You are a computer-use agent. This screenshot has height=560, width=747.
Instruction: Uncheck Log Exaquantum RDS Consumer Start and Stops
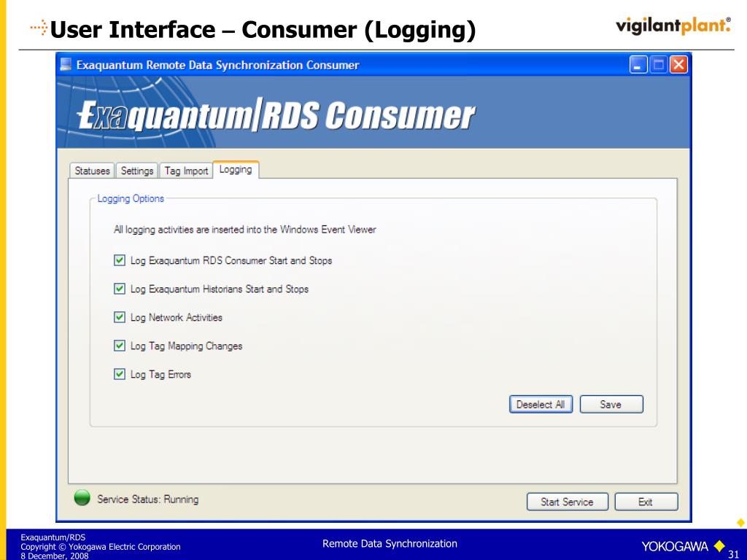pyautogui.click(x=120, y=260)
